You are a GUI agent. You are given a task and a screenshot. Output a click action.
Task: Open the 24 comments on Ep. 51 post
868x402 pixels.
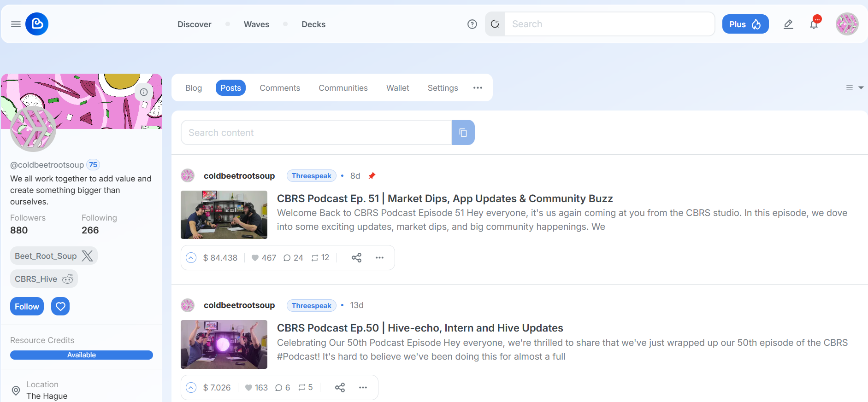click(x=293, y=258)
